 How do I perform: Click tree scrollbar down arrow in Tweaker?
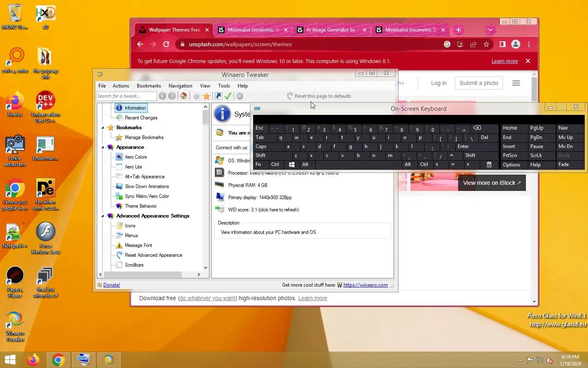pyautogui.click(x=205, y=268)
